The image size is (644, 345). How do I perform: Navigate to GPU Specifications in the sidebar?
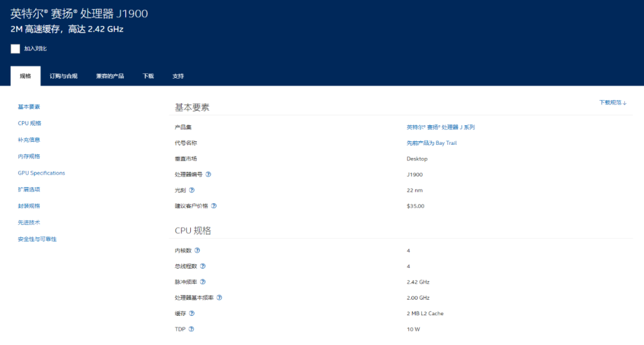click(42, 173)
